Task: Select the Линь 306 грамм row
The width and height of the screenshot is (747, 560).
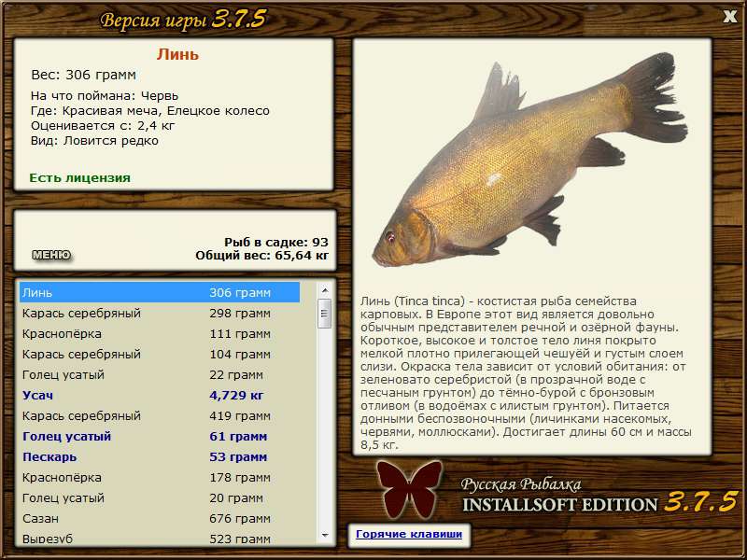Action: point(160,292)
